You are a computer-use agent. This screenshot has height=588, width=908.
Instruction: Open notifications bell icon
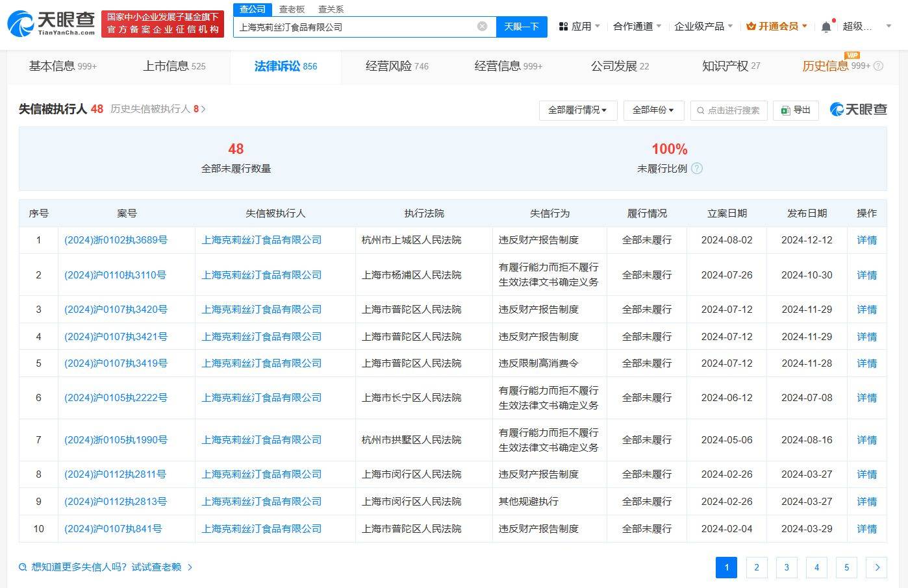[x=826, y=27]
